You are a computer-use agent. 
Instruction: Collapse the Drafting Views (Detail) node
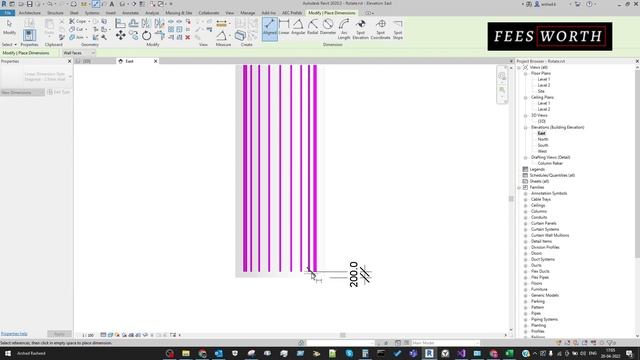[x=526, y=158]
